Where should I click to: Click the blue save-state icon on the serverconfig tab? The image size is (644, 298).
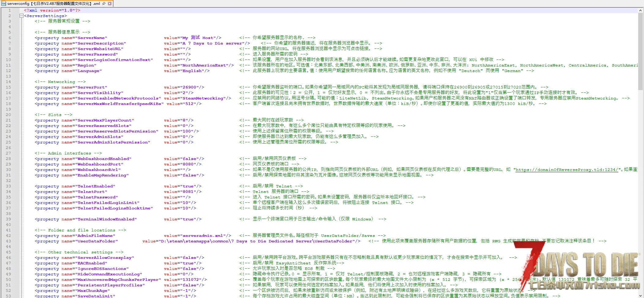tap(4, 4)
